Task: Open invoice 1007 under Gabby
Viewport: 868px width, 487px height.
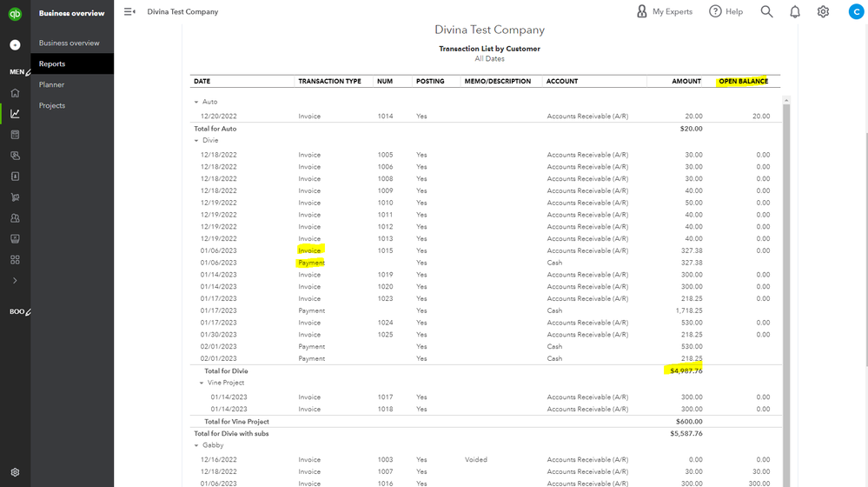Action: point(485,472)
